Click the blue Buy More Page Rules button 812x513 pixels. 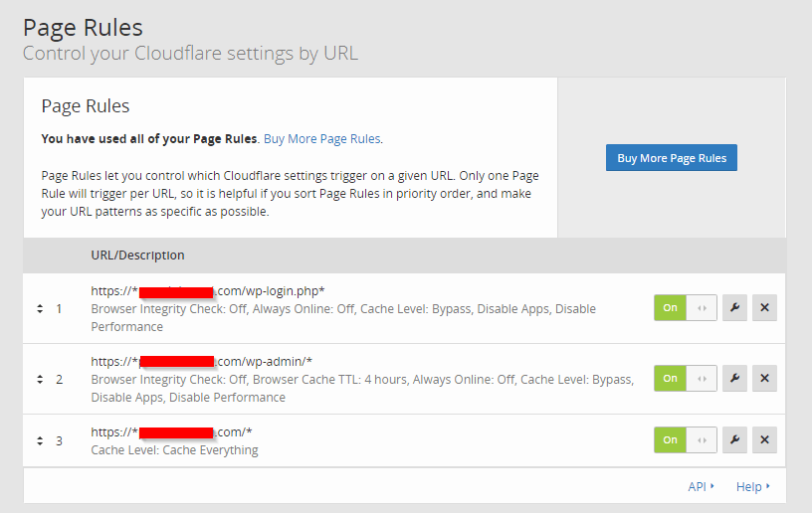coord(671,158)
